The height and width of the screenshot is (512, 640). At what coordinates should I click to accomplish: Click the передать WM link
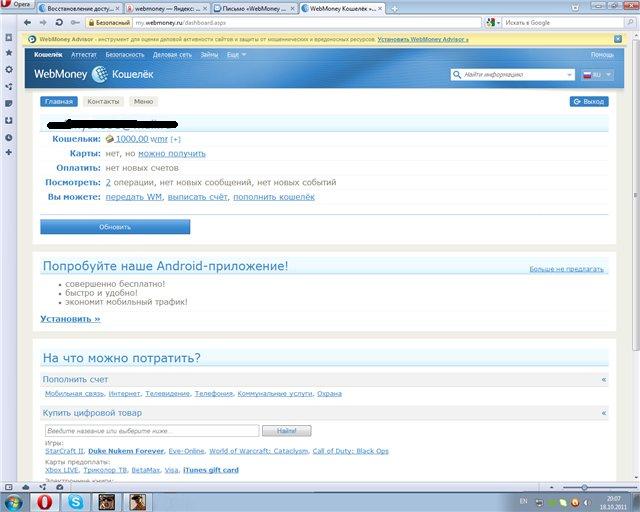coord(134,197)
